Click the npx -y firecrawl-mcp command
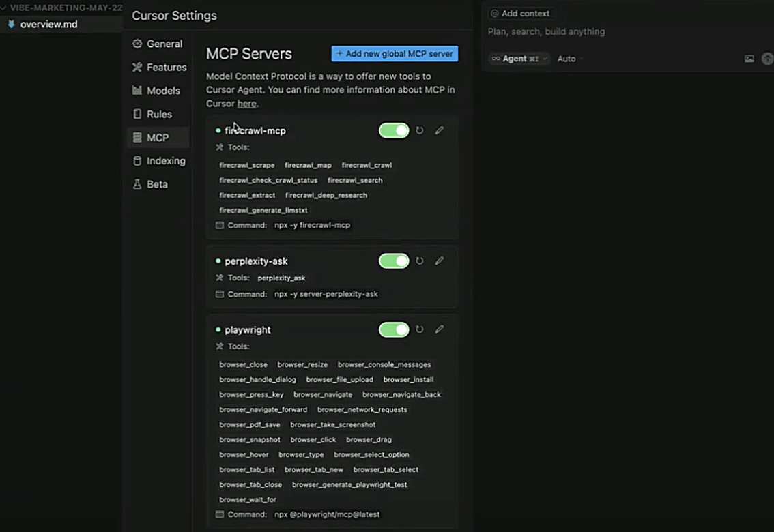 click(x=312, y=225)
